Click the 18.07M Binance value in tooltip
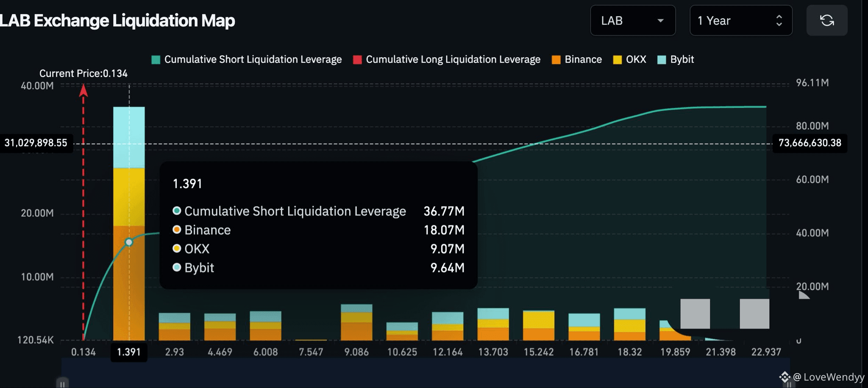 click(444, 230)
